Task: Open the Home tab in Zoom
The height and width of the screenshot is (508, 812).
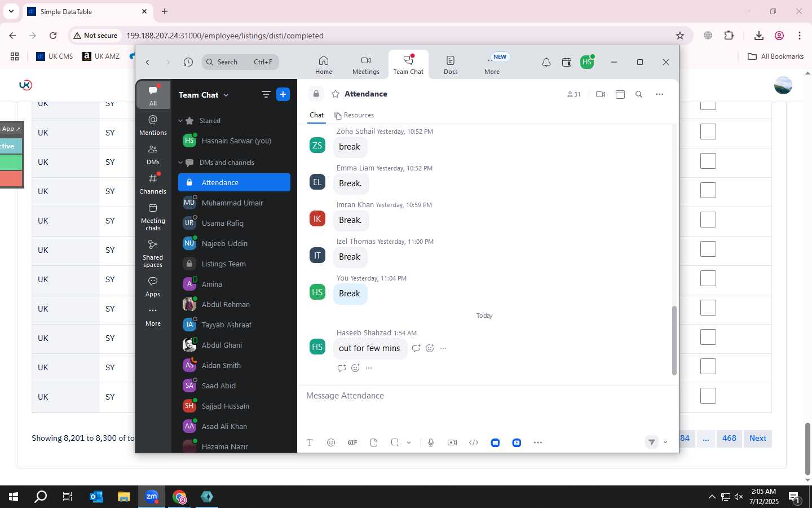Action: point(323,64)
